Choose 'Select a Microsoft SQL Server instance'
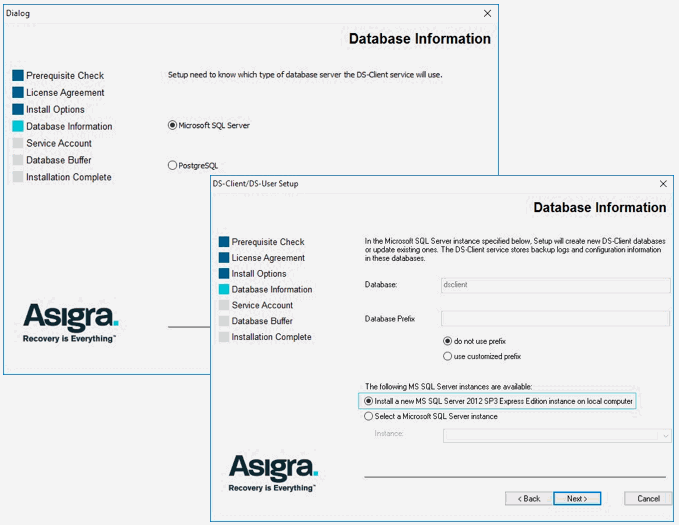 tap(369, 416)
